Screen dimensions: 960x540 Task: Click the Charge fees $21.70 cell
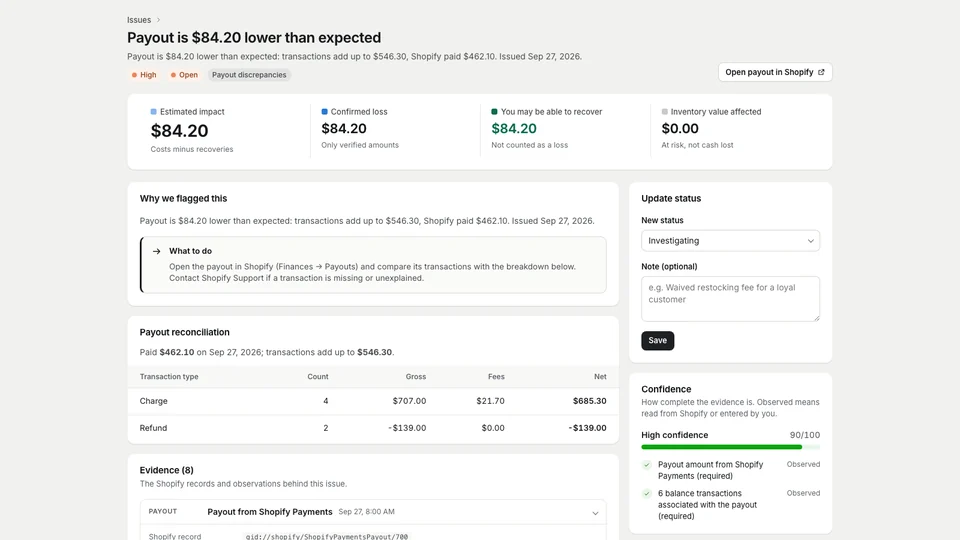point(490,401)
